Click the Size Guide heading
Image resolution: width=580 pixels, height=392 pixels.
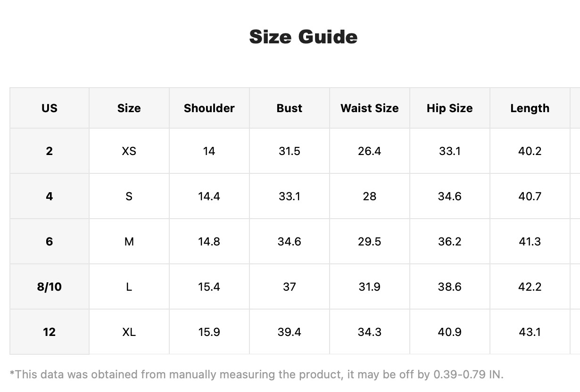[303, 37]
